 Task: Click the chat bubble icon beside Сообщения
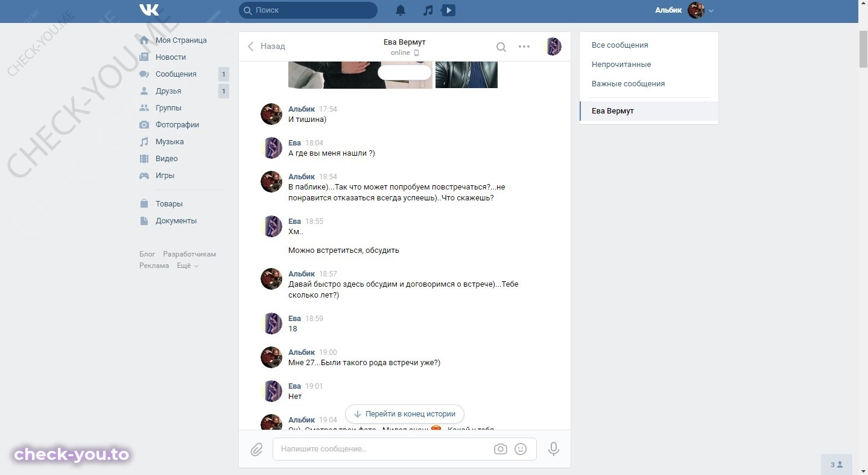[144, 74]
